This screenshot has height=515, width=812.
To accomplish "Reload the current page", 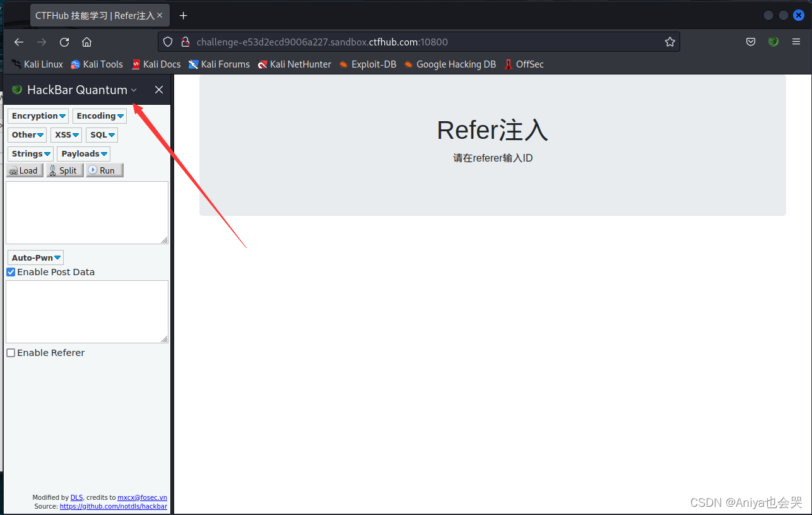I will tap(64, 42).
